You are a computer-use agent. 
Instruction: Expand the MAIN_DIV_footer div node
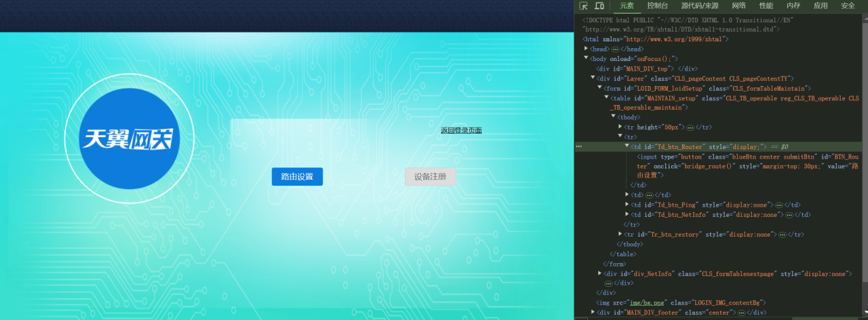coord(593,313)
